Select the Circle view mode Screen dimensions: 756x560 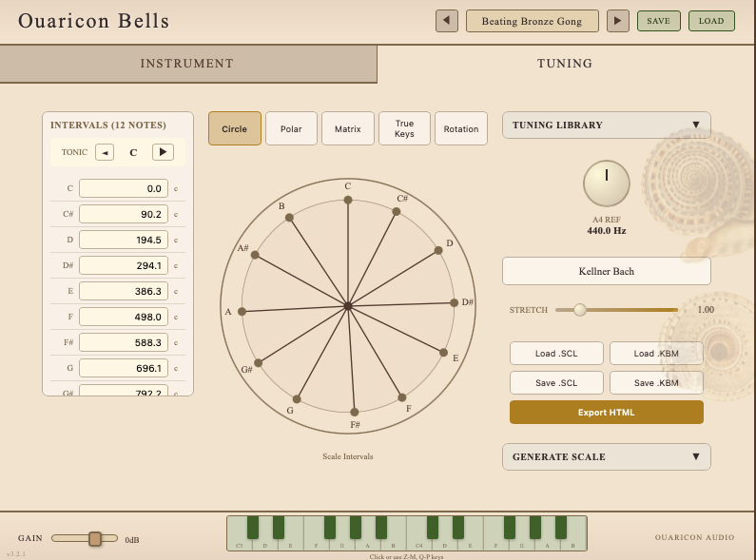pos(235,128)
